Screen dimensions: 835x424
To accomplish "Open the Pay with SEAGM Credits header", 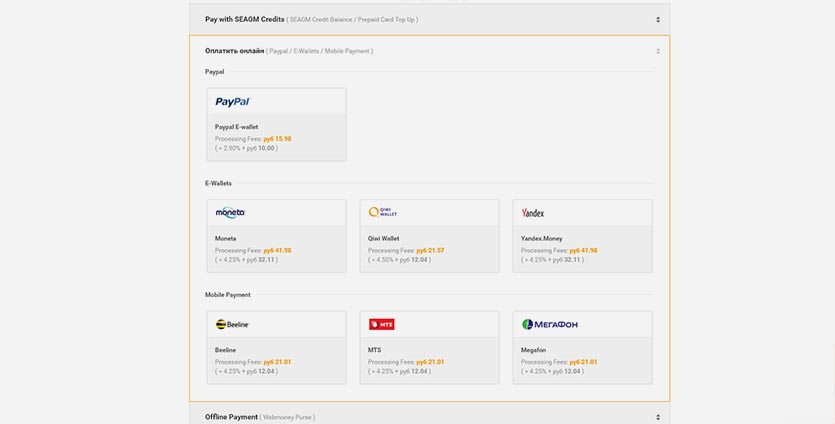I will 244,19.
